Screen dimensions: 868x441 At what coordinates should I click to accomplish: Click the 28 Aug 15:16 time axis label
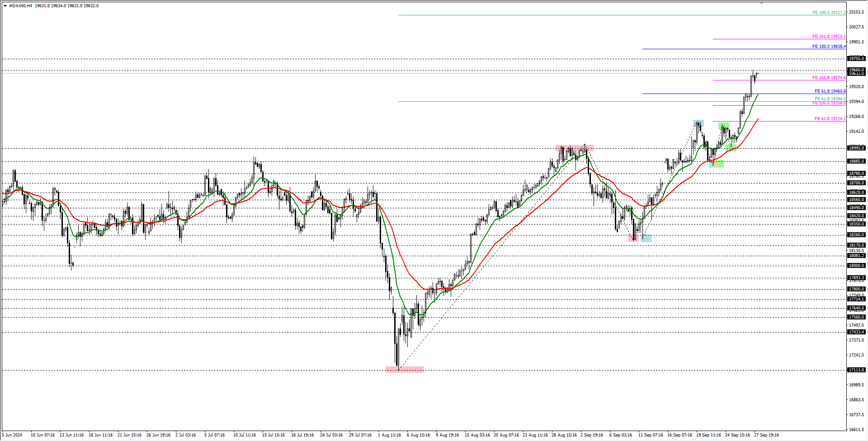(x=564, y=435)
